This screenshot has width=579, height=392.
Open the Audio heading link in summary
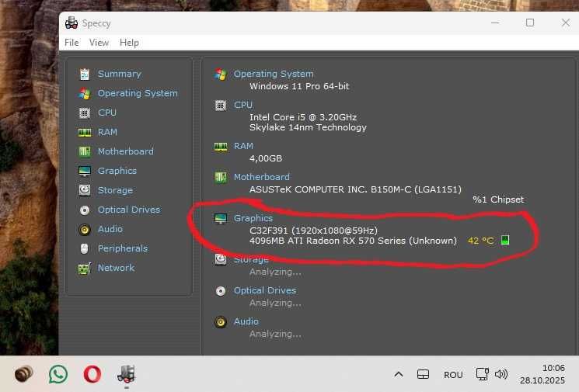coord(246,321)
